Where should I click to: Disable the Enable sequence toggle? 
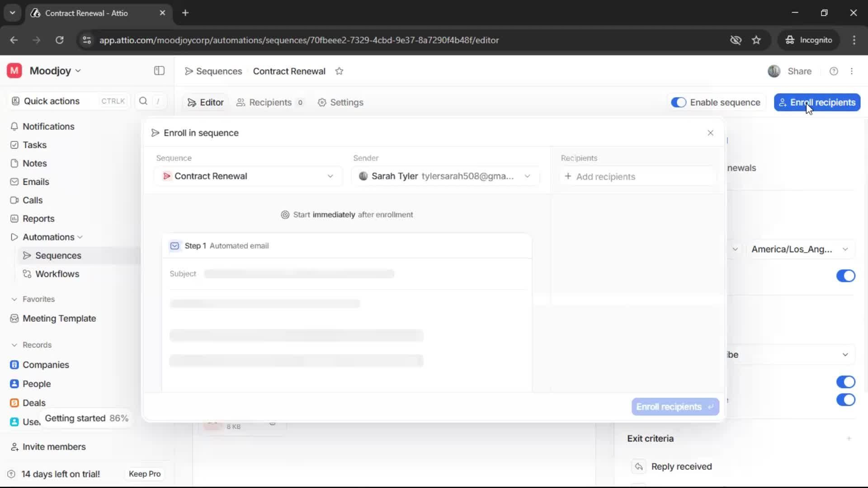click(679, 102)
